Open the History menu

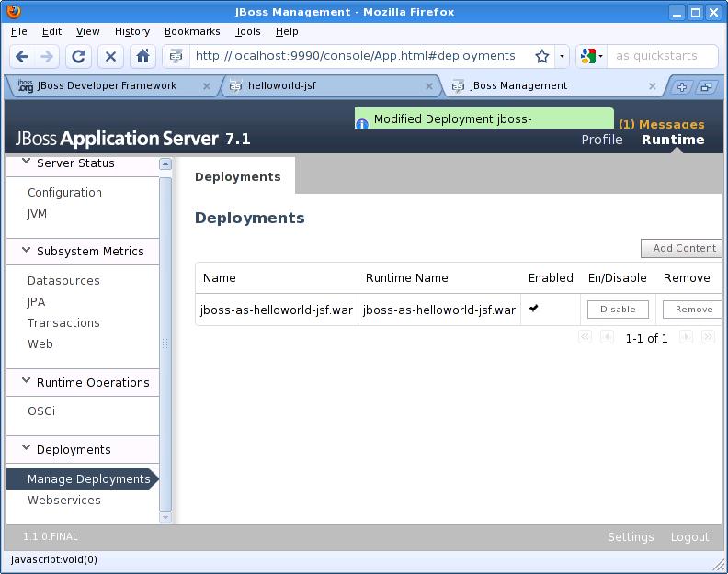132,31
